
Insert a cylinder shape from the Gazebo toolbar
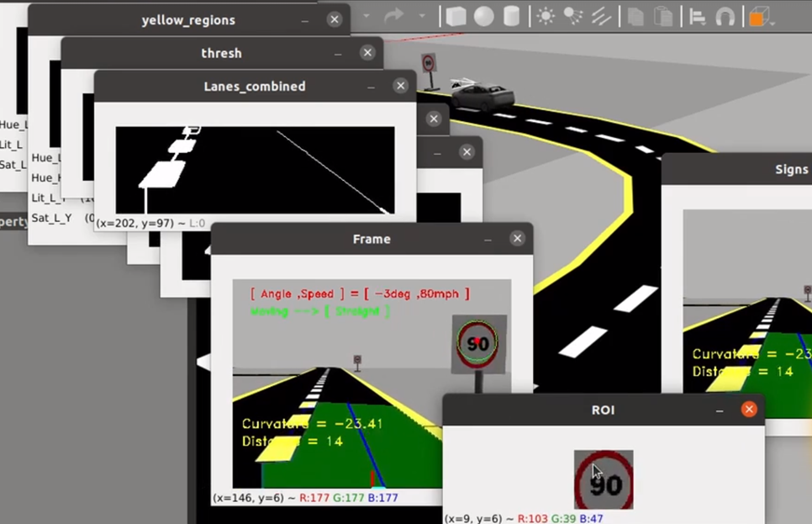tap(512, 16)
